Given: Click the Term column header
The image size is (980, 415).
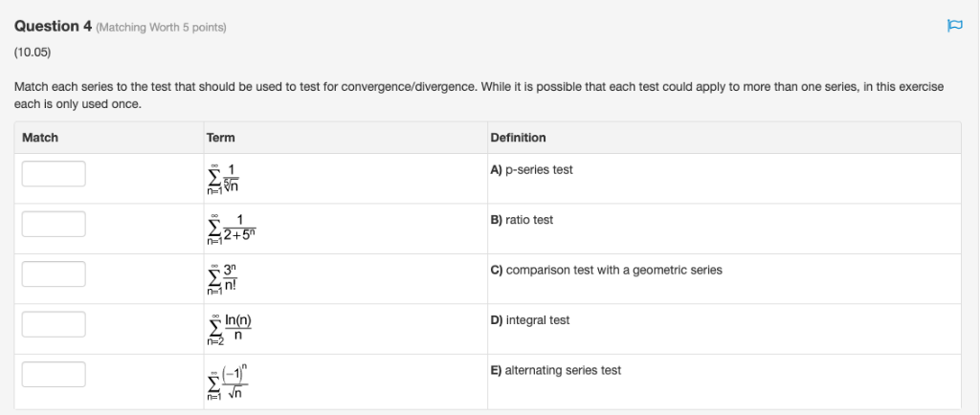Looking at the screenshot, I should point(220,138).
